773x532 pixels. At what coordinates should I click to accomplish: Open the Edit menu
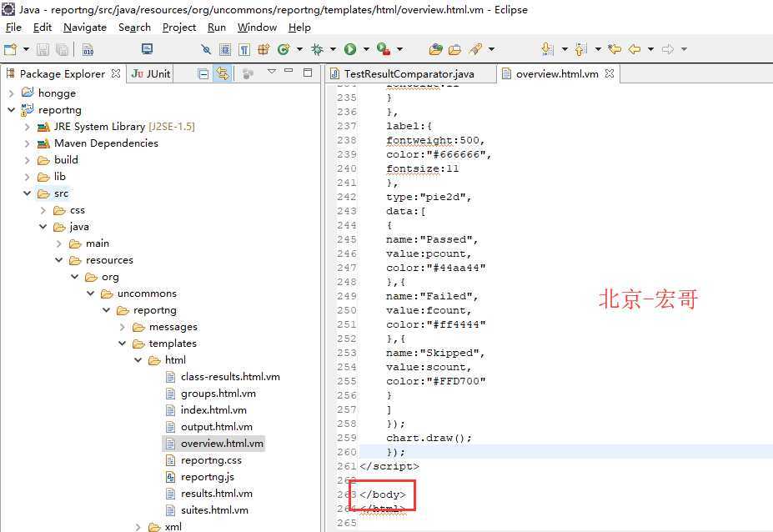click(43, 28)
